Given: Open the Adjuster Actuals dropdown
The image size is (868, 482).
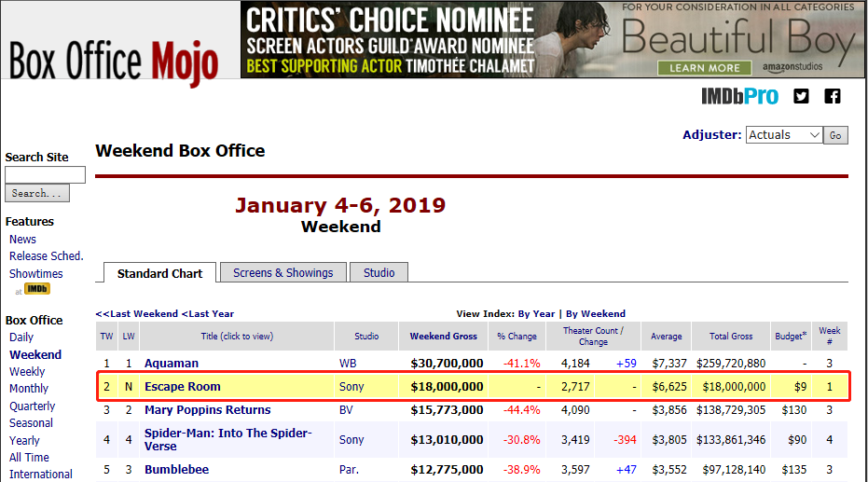Looking at the screenshot, I should coord(783,135).
